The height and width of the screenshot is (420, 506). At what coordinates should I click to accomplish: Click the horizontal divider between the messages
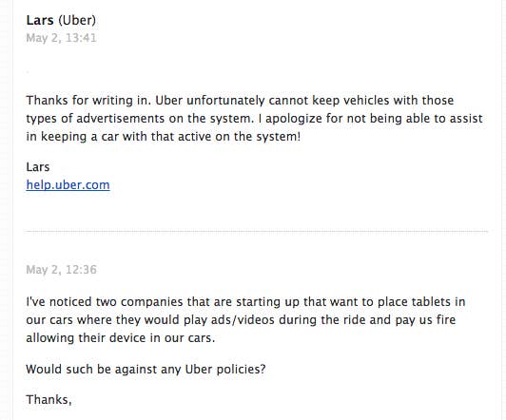(x=257, y=231)
